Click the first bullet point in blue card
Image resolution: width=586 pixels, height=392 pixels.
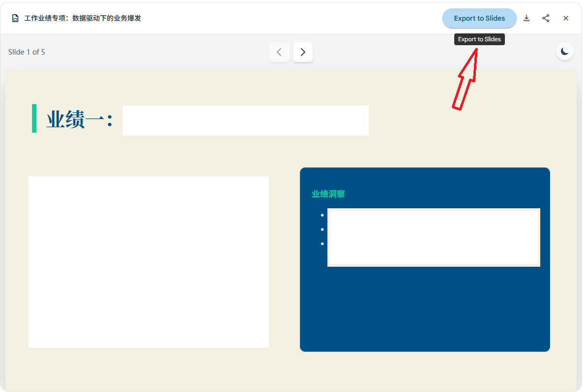pyautogui.click(x=322, y=215)
